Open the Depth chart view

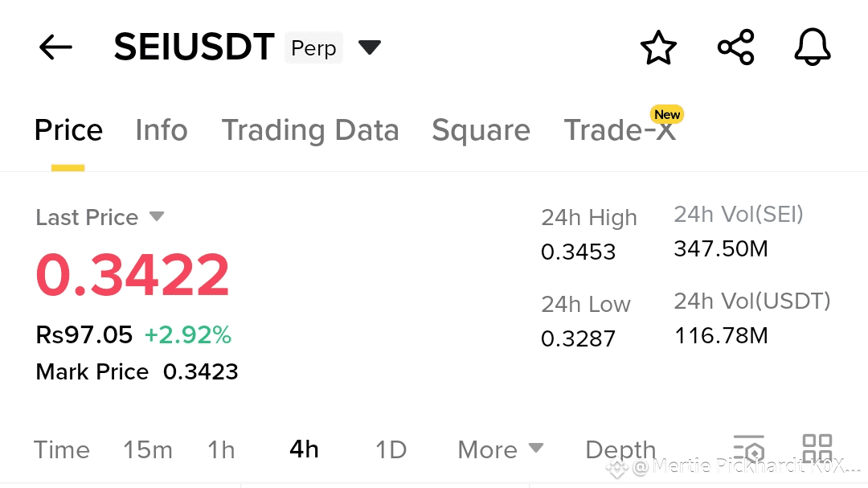click(620, 450)
